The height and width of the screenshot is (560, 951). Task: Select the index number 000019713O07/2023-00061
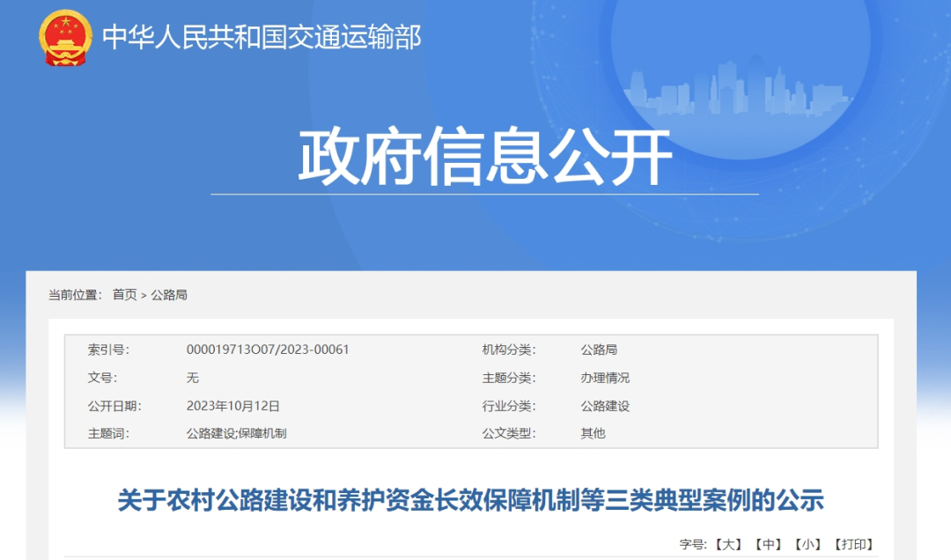(x=268, y=350)
